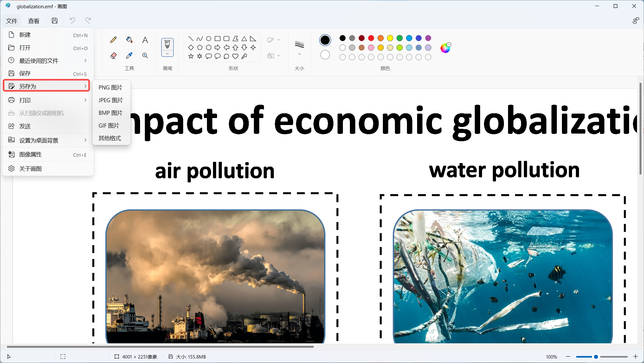Select the Magnifier tool
Image resolution: width=644 pixels, height=363 pixels.
tap(145, 56)
